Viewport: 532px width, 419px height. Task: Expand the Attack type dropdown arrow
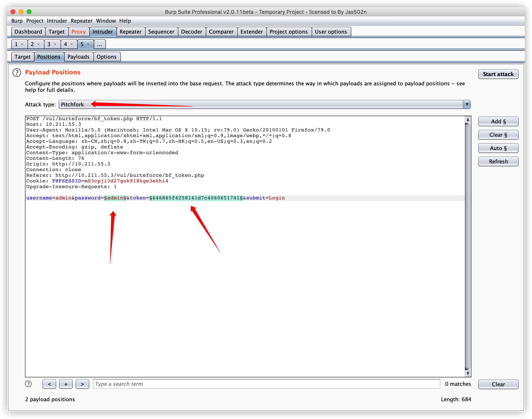point(467,105)
